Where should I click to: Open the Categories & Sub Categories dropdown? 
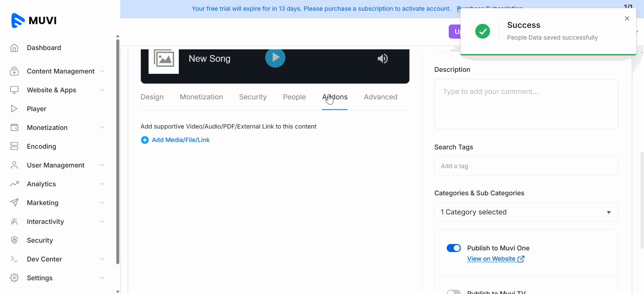coord(526,212)
